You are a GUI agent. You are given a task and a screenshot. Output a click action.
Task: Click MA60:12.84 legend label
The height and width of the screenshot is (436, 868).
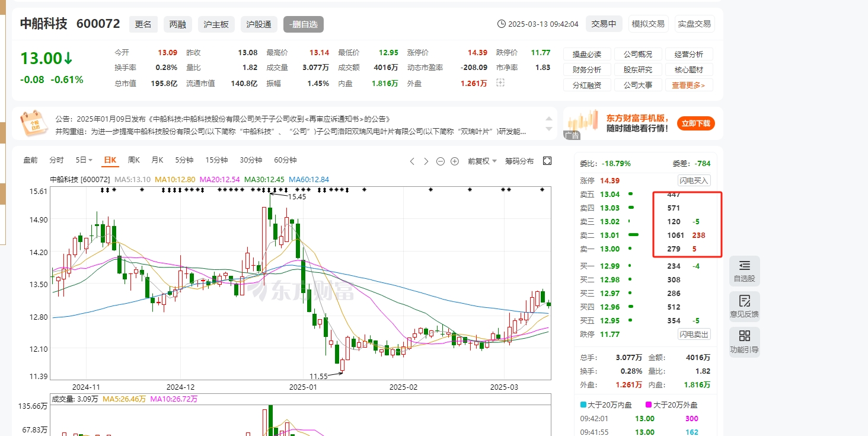coord(308,179)
